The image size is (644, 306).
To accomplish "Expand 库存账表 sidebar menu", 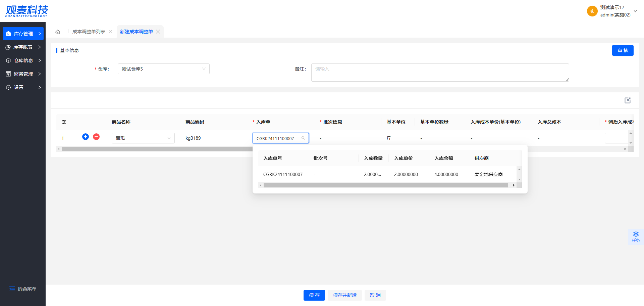I will 23,47.
